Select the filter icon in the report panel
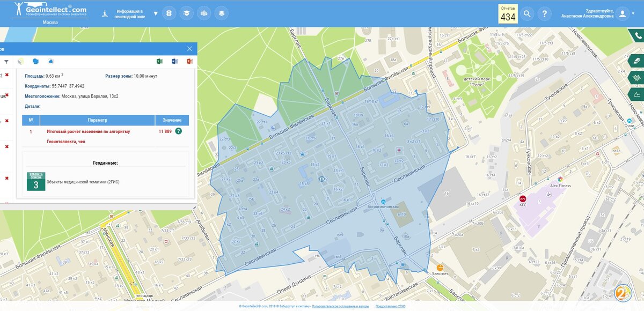Viewport: 644px width, 311px height. (6, 61)
